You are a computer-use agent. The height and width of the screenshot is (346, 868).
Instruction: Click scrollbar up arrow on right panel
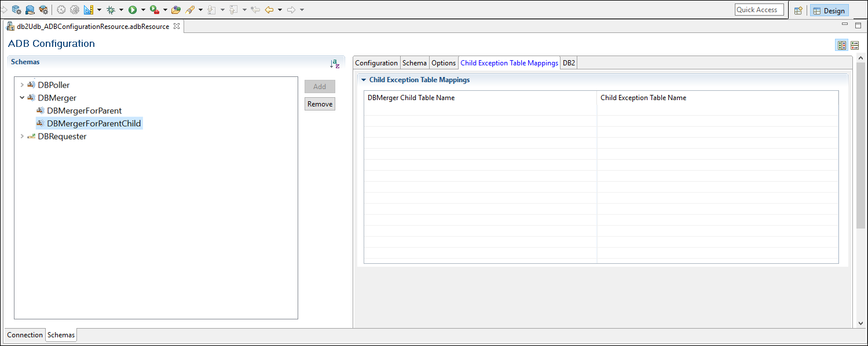[x=860, y=58]
